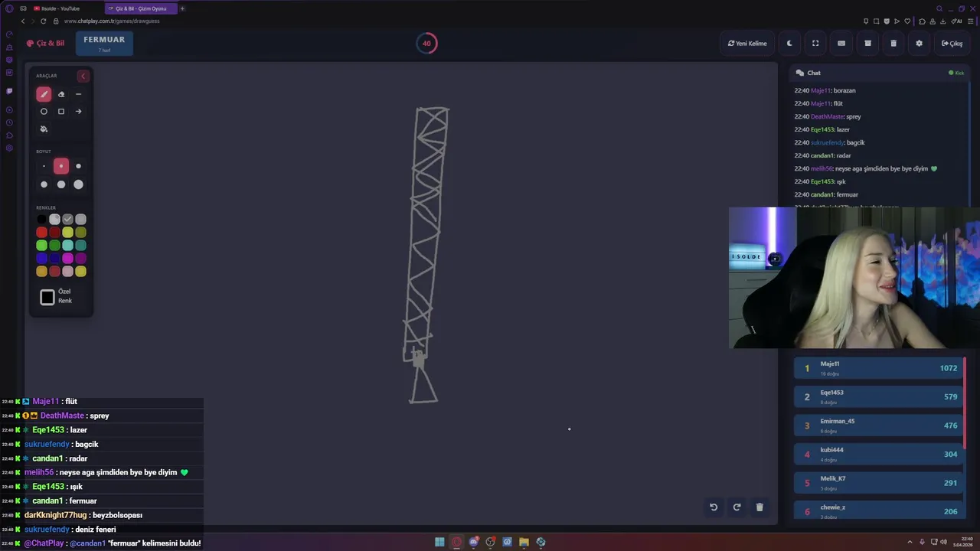
Task: Select Emirman_45 leaderboard row
Action: pos(879,425)
